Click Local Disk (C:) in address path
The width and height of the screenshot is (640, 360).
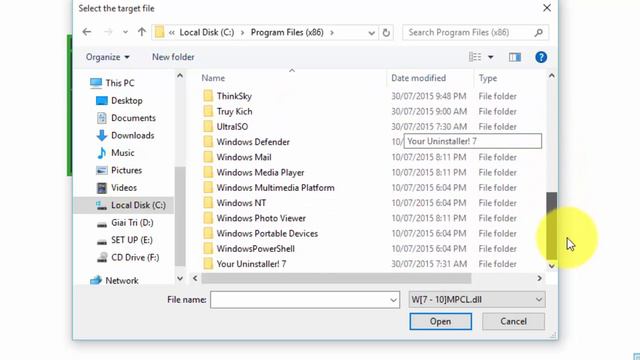coord(207,32)
